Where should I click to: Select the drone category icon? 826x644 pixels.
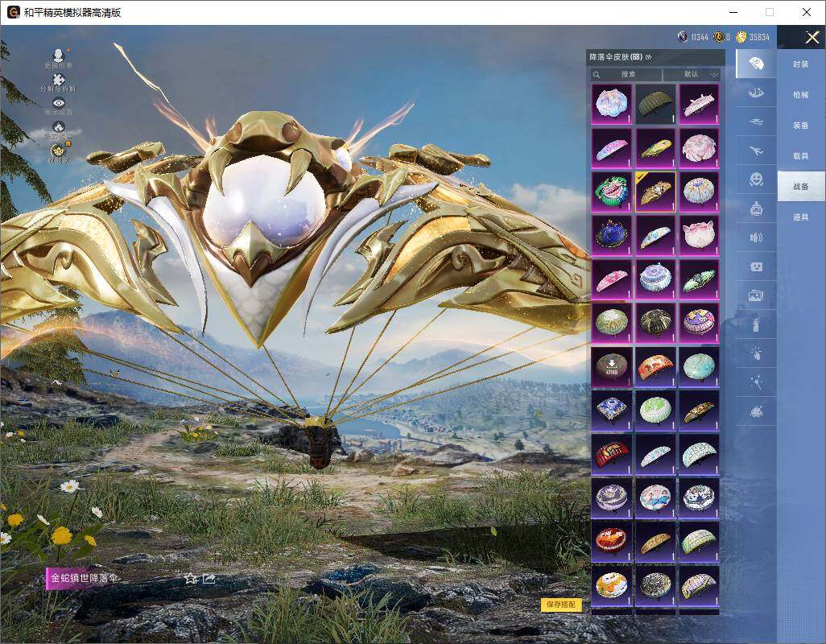point(757,122)
